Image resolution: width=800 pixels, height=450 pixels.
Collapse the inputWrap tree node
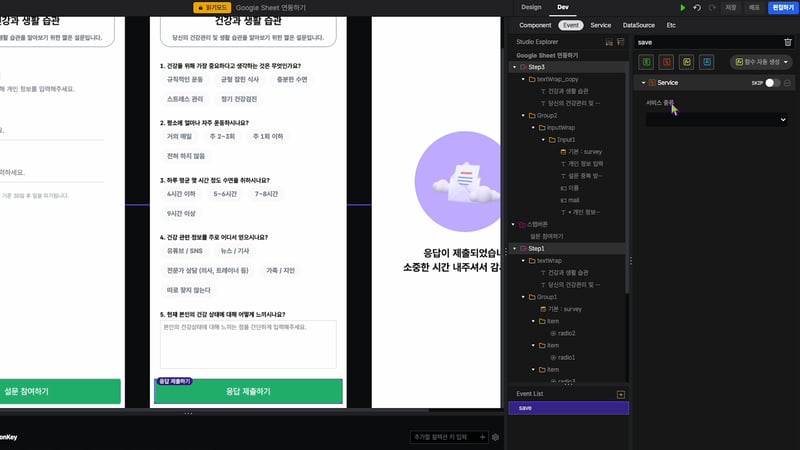533,128
